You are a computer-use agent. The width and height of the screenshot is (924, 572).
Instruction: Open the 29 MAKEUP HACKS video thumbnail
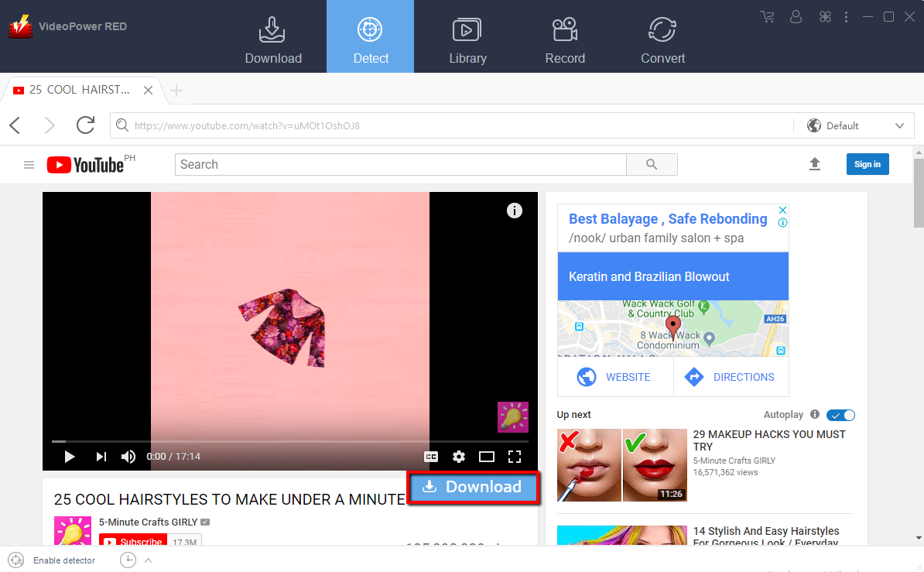[622, 465]
